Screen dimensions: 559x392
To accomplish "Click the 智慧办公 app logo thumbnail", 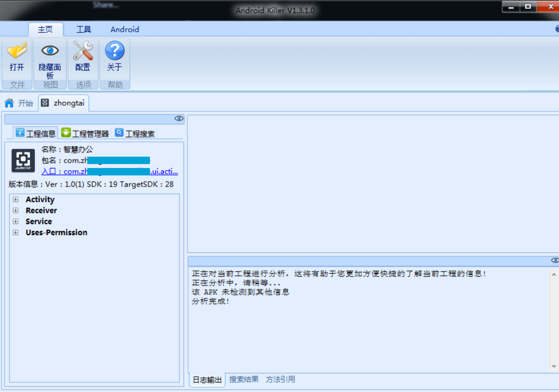I will pyautogui.click(x=23, y=160).
